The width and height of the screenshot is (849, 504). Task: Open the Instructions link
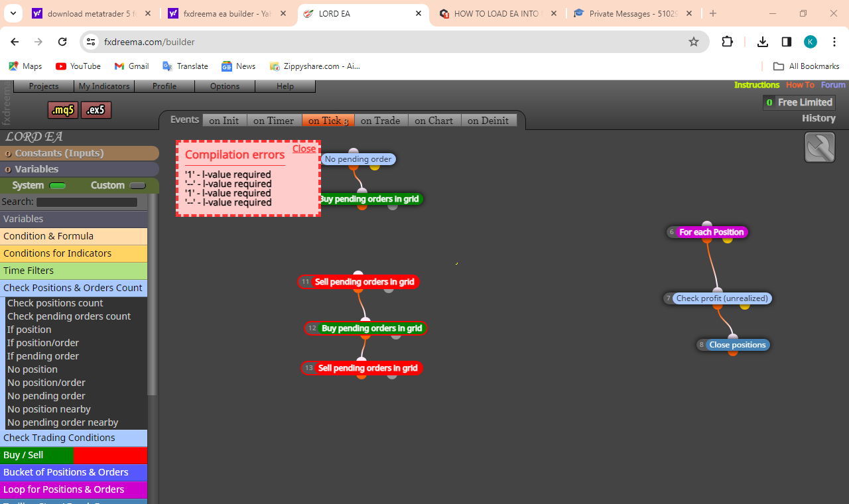[x=757, y=85]
